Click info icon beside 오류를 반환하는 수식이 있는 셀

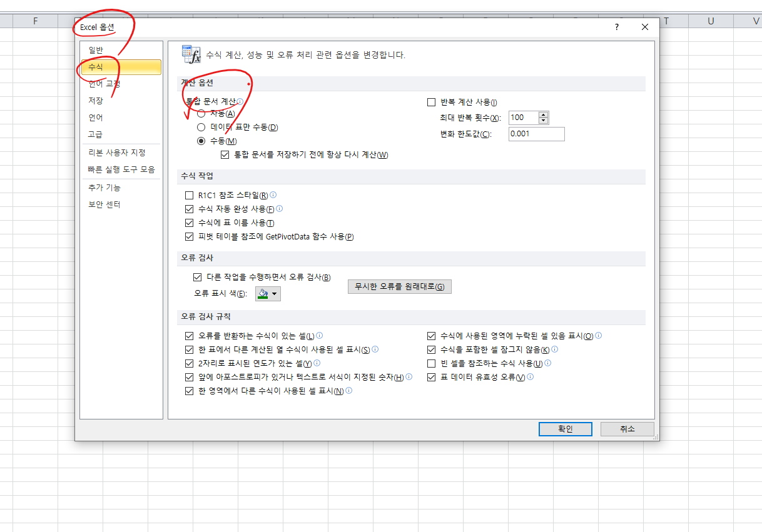[319, 336]
